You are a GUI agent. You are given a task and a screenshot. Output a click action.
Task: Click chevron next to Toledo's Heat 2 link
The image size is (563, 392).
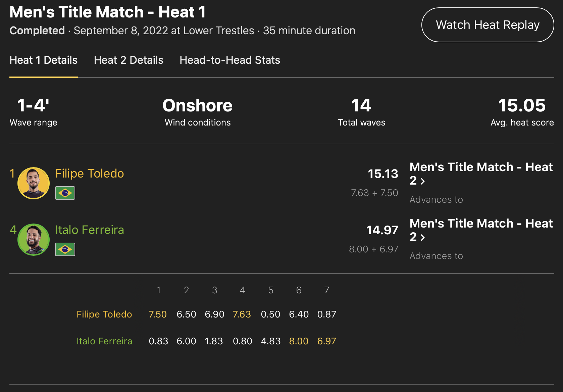[x=423, y=181]
